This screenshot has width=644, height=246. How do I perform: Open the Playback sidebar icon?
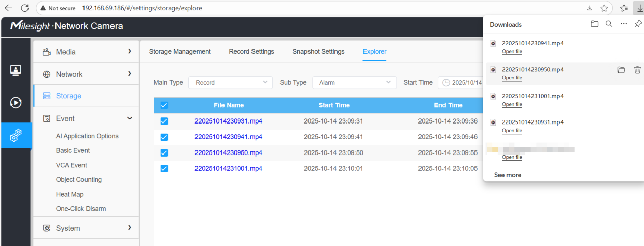(16, 103)
